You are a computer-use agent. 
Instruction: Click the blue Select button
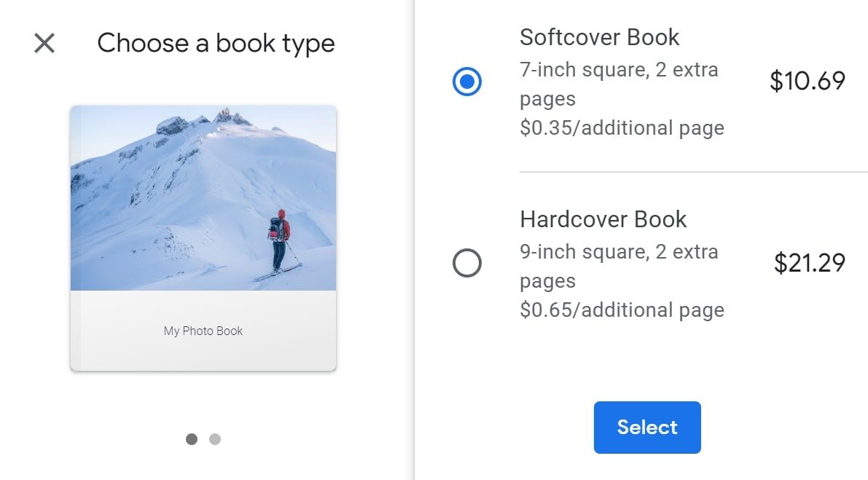click(x=646, y=428)
